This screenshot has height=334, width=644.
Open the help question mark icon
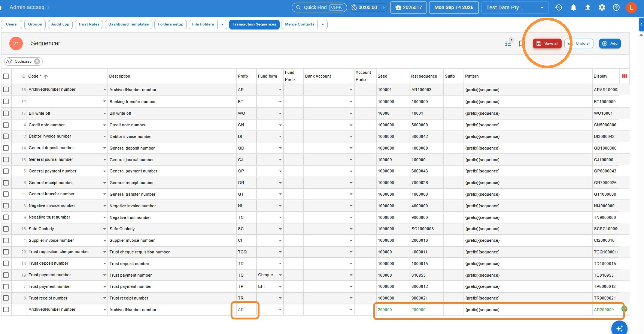616,7
